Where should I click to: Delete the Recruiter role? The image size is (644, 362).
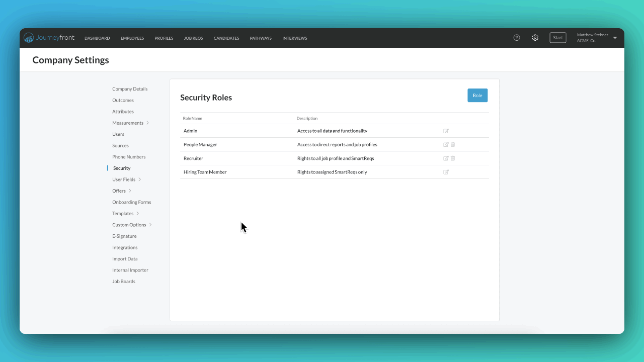(452, 158)
